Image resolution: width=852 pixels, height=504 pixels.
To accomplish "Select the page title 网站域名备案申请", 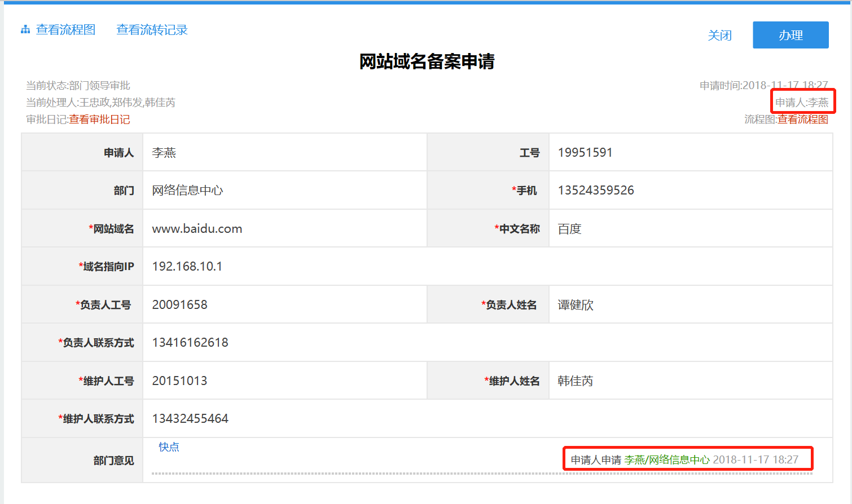I will pyautogui.click(x=427, y=61).
